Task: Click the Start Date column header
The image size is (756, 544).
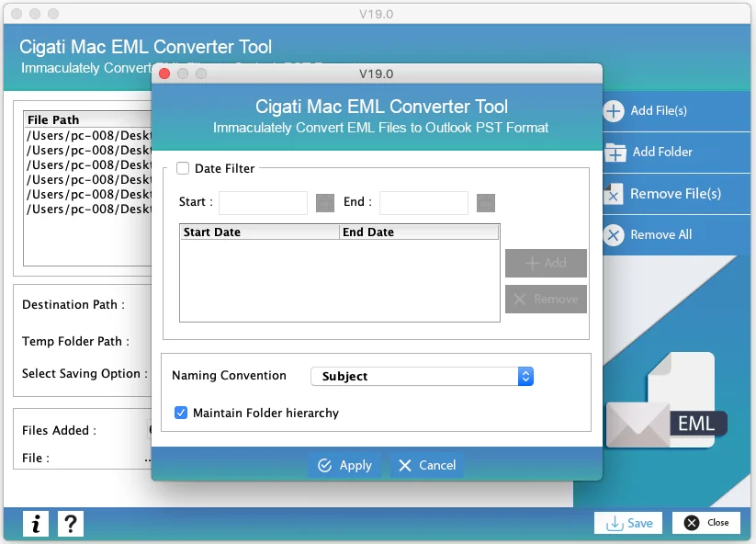Action: 260,232
